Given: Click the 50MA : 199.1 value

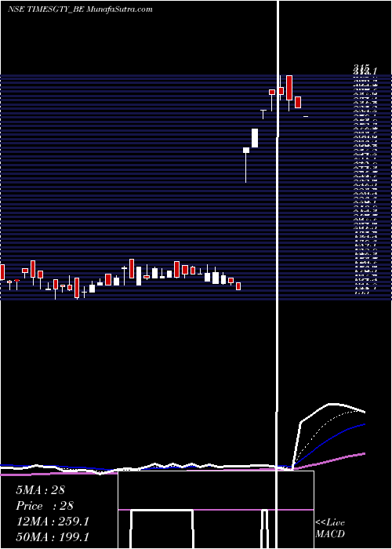Looking at the screenshot, I should pos(53,536).
